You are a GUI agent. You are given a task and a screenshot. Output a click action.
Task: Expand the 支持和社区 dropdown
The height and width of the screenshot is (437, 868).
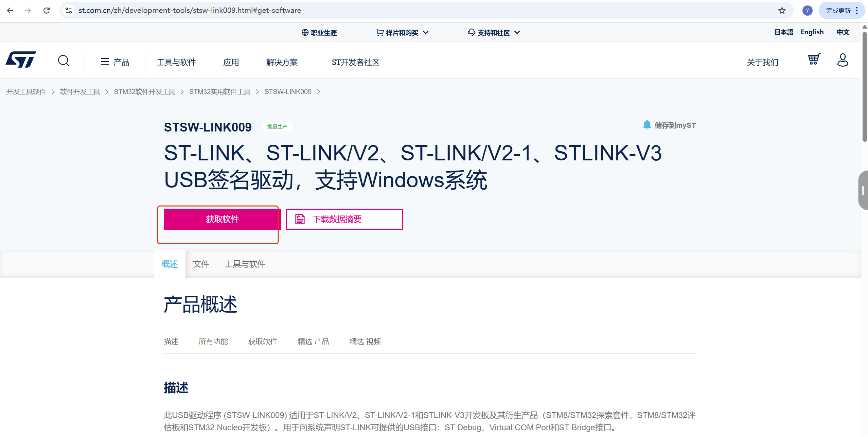click(494, 33)
